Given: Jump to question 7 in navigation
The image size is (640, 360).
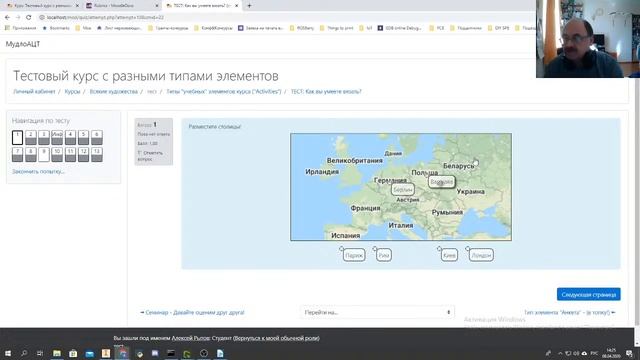Looking at the screenshot, I should [x=17, y=155].
